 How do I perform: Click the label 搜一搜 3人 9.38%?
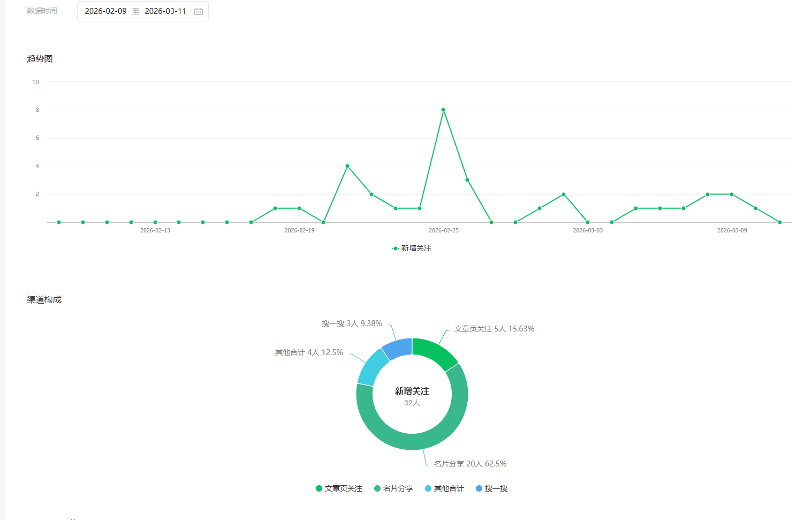(352, 323)
